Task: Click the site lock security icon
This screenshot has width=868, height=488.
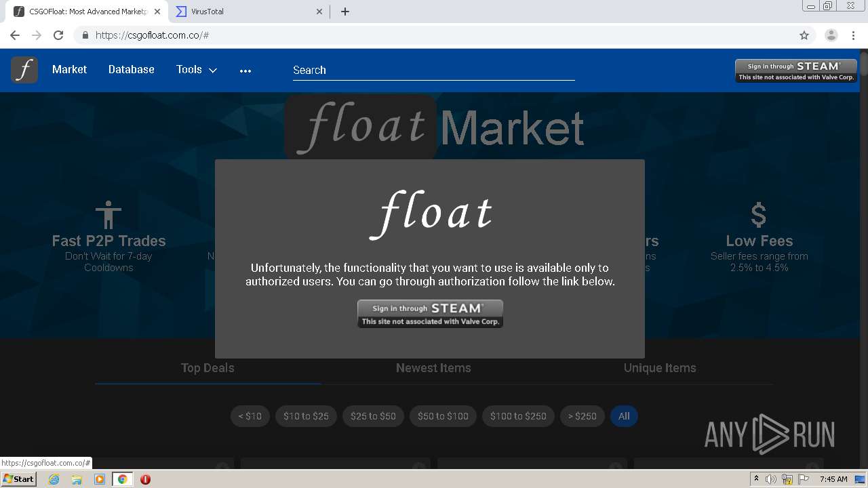Action: pyautogui.click(x=85, y=35)
